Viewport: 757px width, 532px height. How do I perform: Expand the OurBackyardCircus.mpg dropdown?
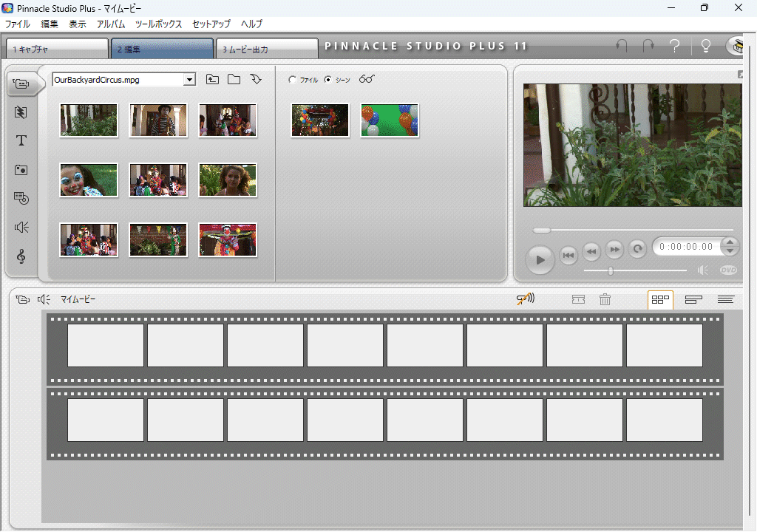190,80
